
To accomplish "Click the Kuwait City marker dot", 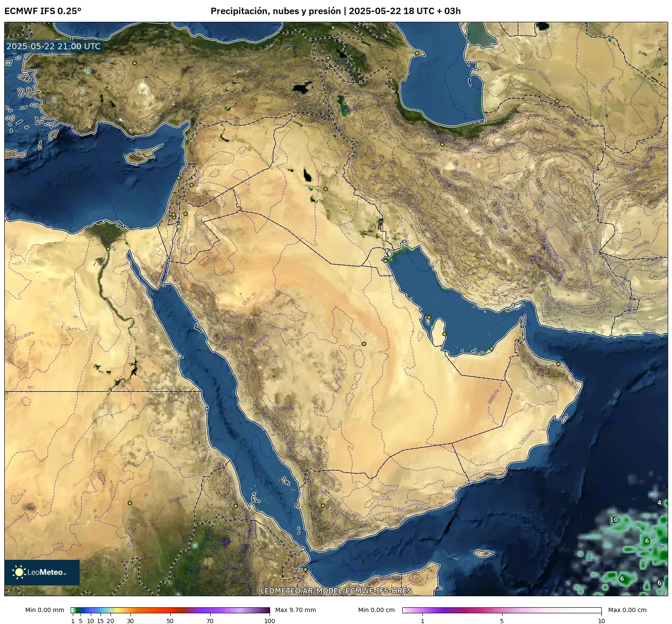I will 385,261.
